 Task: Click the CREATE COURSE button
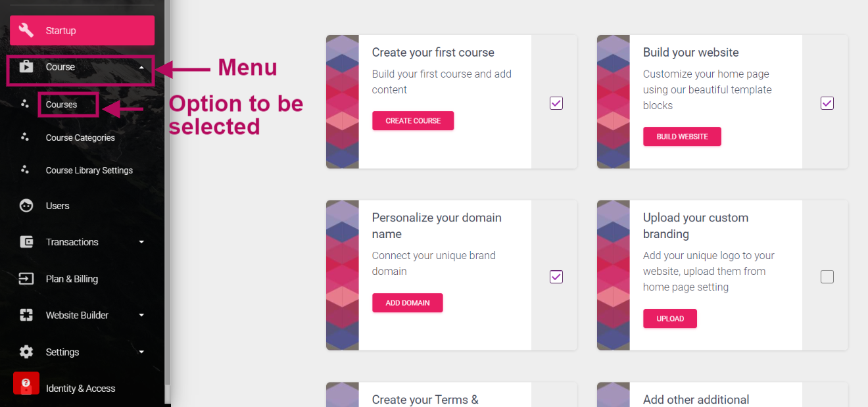pos(413,121)
